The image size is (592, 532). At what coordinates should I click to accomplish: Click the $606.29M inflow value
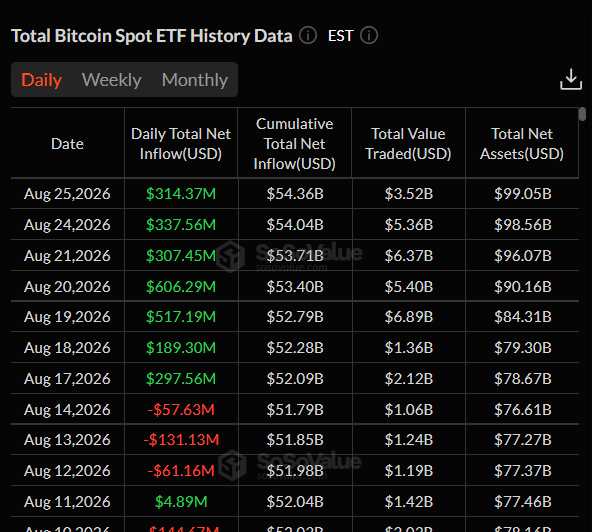[181, 287]
